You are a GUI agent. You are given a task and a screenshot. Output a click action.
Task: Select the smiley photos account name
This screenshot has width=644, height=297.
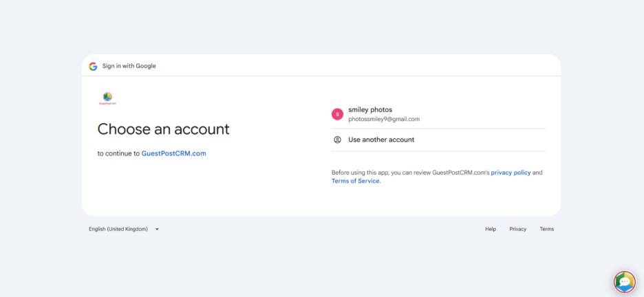coord(370,110)
